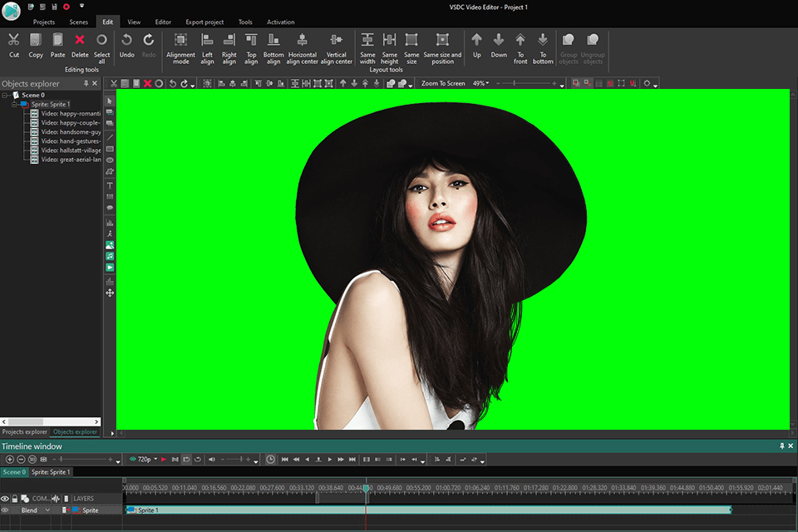The image size is (798, 532).
Task: Send object To bottom
Action: (543, 48)
